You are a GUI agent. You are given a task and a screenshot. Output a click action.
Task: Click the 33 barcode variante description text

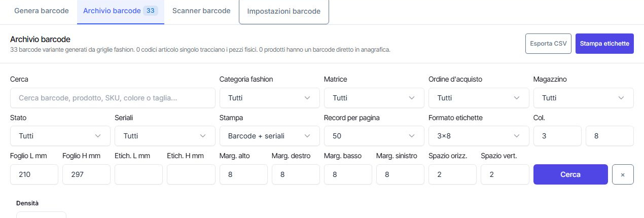200,50
